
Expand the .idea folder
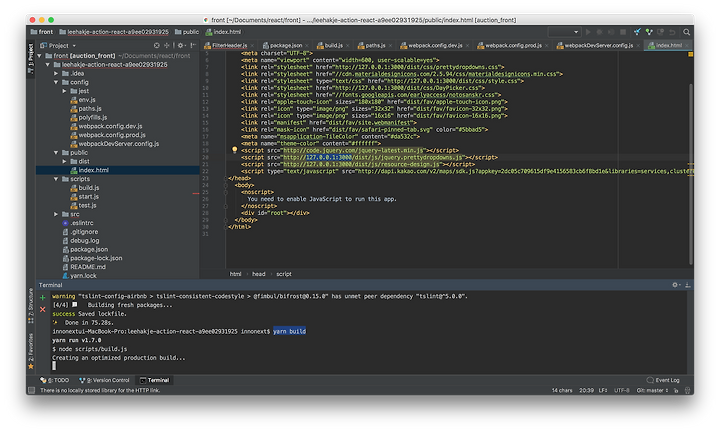[56, 73]
